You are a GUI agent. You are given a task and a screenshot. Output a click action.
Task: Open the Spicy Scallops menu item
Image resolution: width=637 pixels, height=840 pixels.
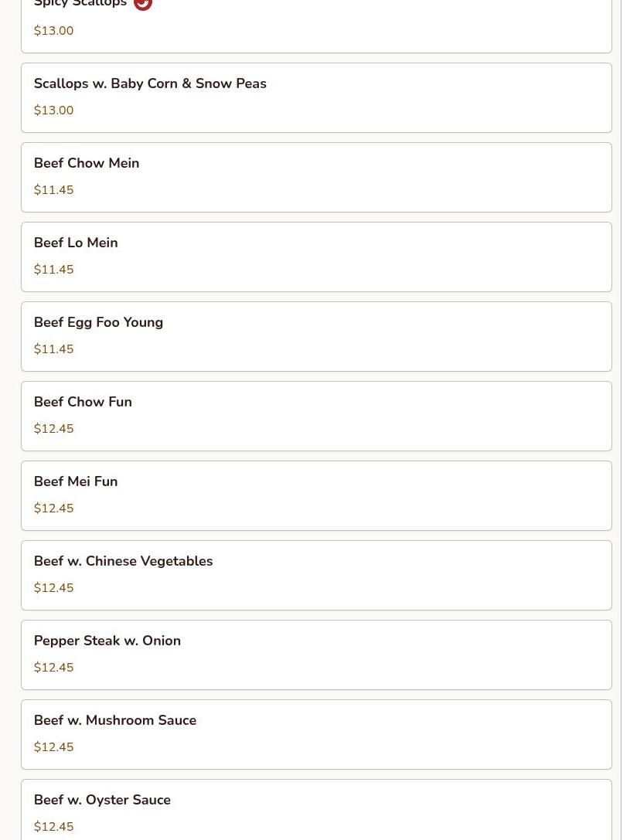(x=316, y=26)
